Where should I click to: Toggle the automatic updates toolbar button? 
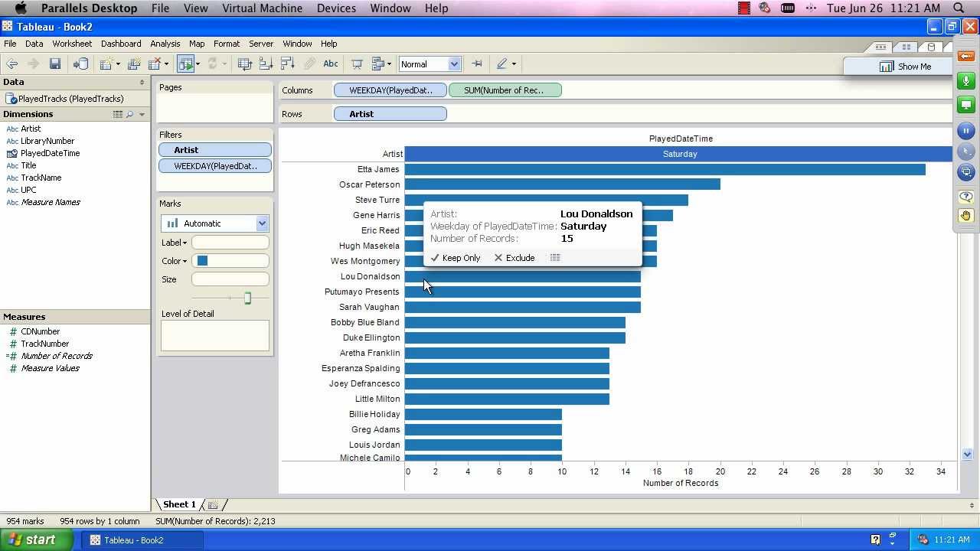pyautogui.click(x=185, y=64)
